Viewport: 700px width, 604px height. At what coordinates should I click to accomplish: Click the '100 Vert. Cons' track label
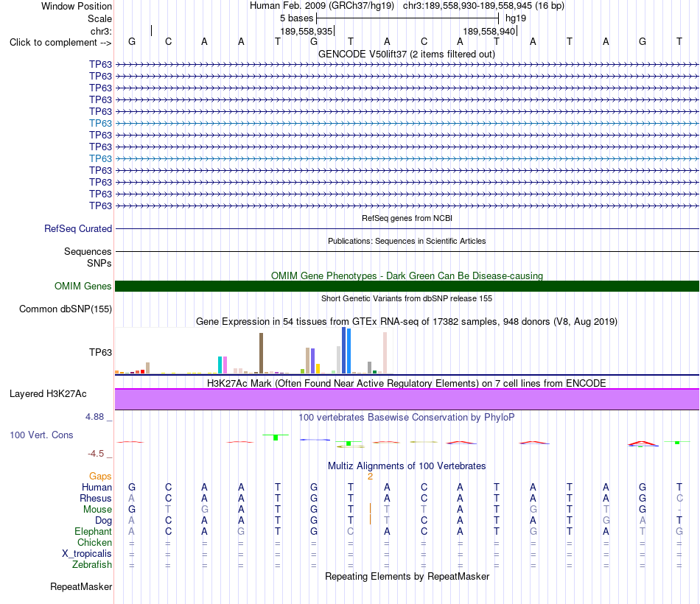click(x=41, y=435)
